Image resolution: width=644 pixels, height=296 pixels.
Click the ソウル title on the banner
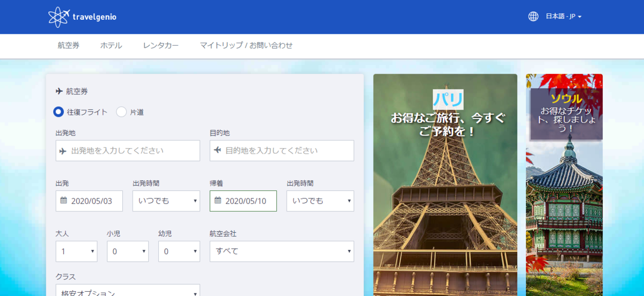(566, 99)
